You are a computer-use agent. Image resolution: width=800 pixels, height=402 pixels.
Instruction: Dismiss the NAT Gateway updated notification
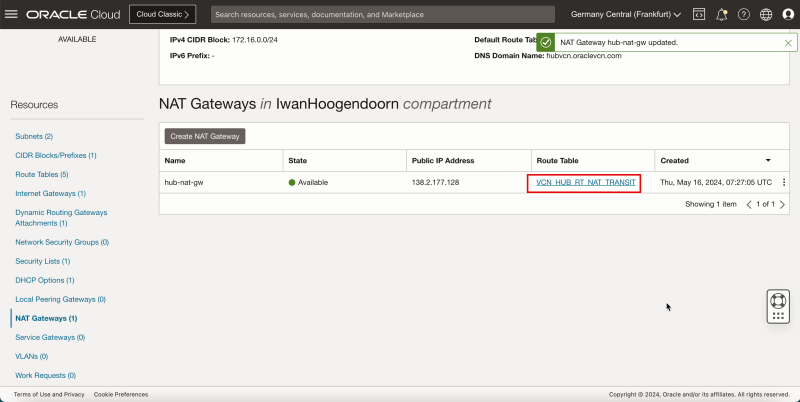(788, 43)
